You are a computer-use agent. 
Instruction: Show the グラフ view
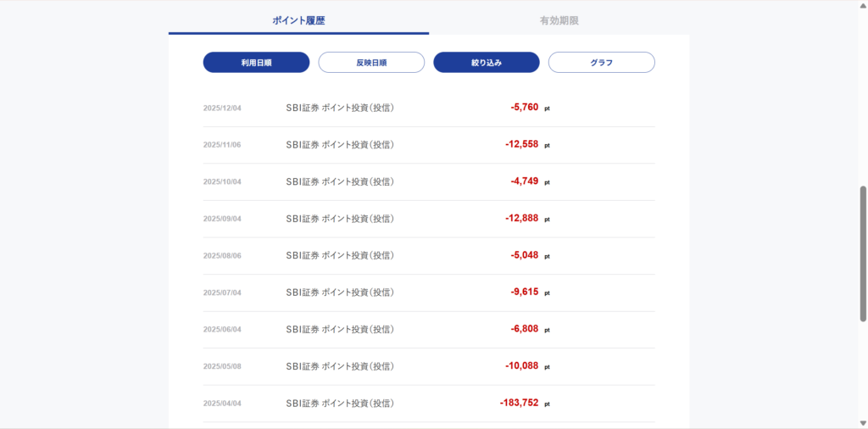coord(601,63)
